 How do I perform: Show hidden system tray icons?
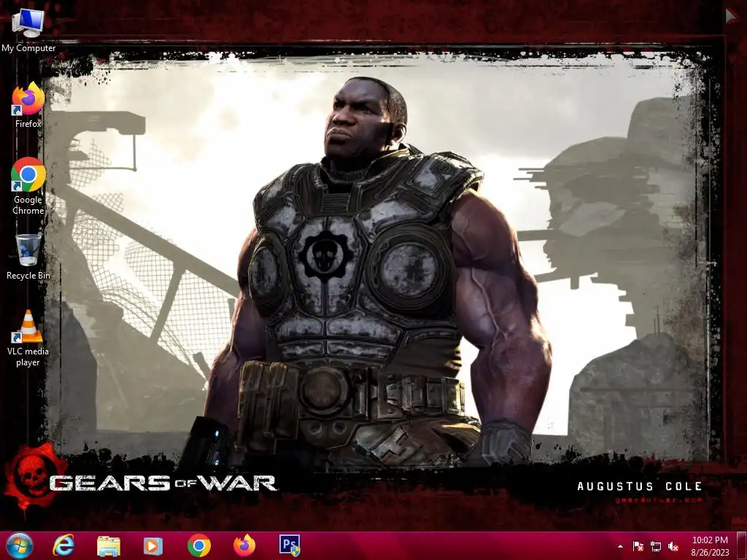[620, 547]
